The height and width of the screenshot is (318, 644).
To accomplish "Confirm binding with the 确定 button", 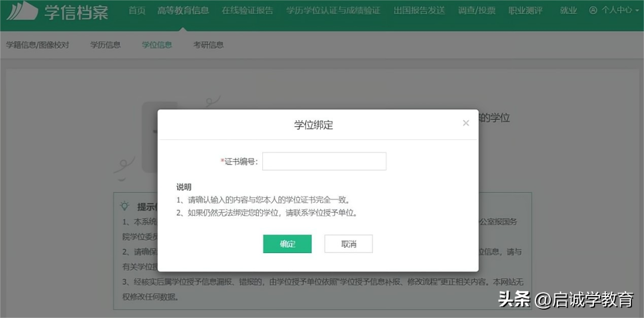I will [287, 244].
